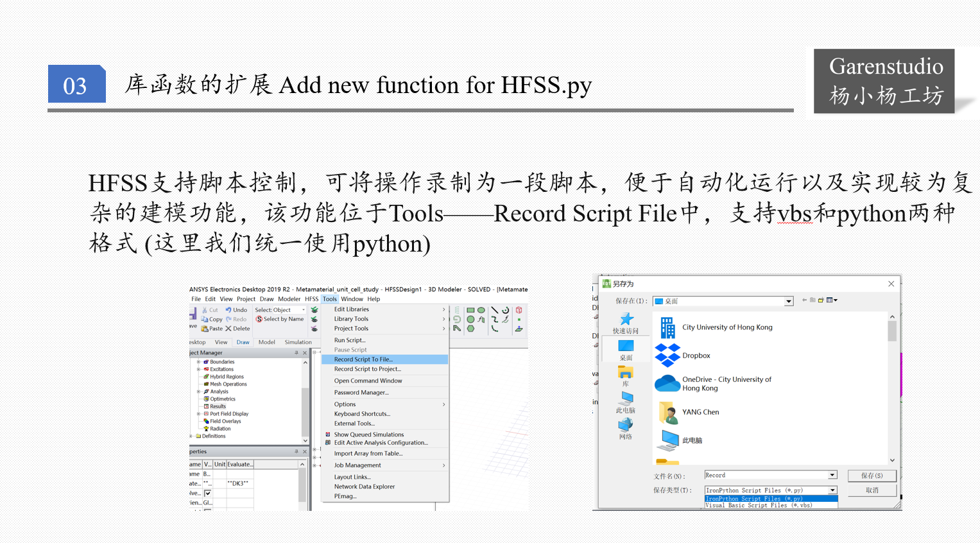This screenshot has width=980, height=543.
Task: Click the Record filename input field
Action: pyautogui.click(x=766, y=475)
